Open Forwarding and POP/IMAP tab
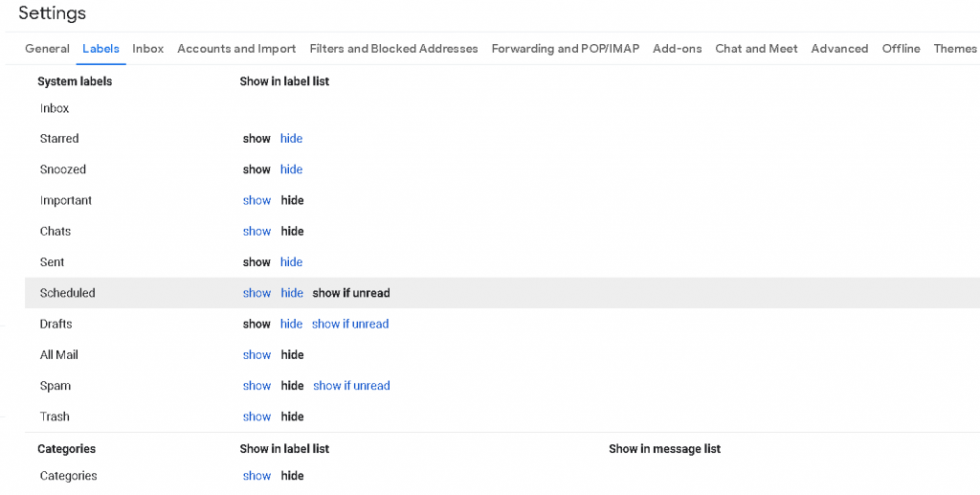This screenshot has width=980, height=495. click(565, 49)
